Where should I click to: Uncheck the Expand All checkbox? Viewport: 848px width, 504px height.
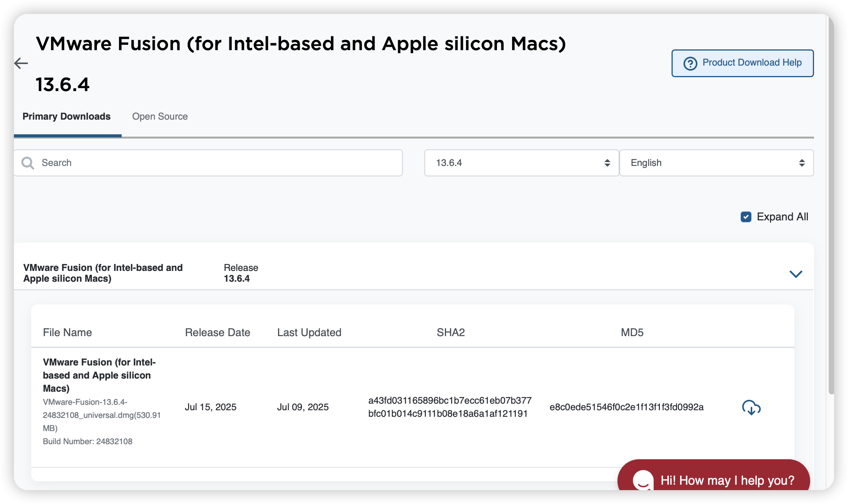coord(745,217)
